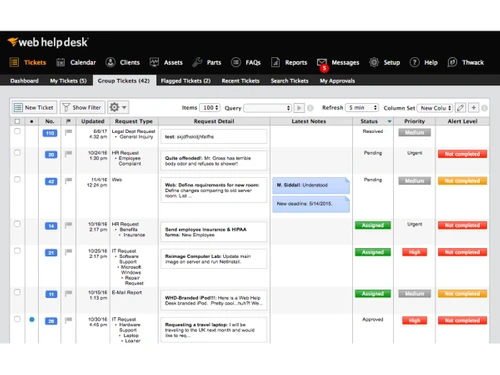Screen dimensions: 500x375
Task: Switch to My Tickets (5) tab
Action: [68, 81]
